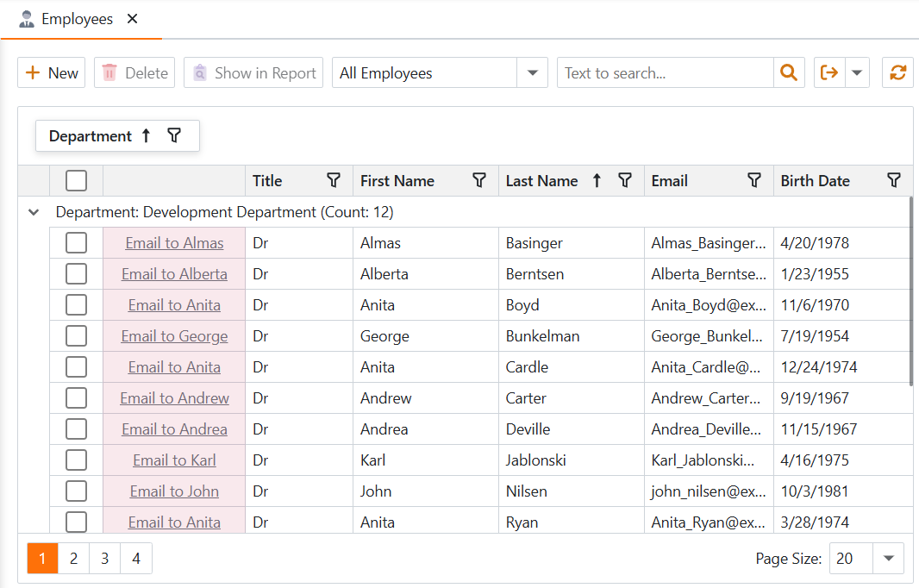Click the trash icon on Delete

[x=109, y=72]
